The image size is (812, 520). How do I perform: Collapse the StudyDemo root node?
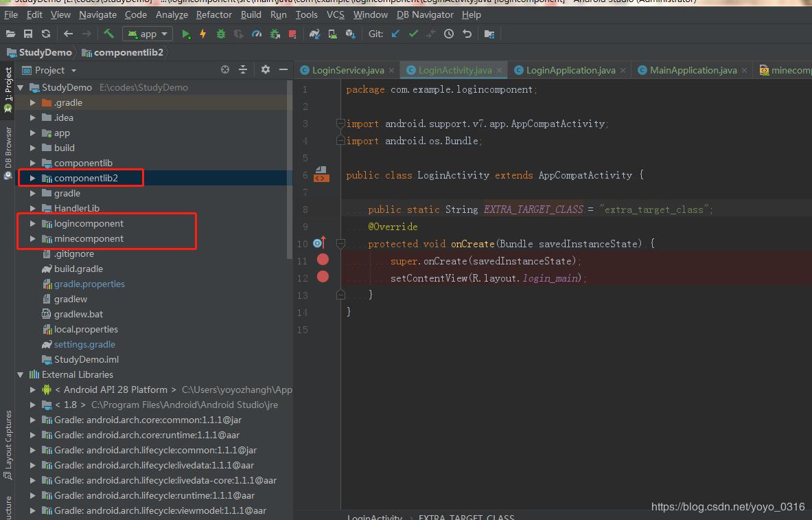click(x=20, y=88)
